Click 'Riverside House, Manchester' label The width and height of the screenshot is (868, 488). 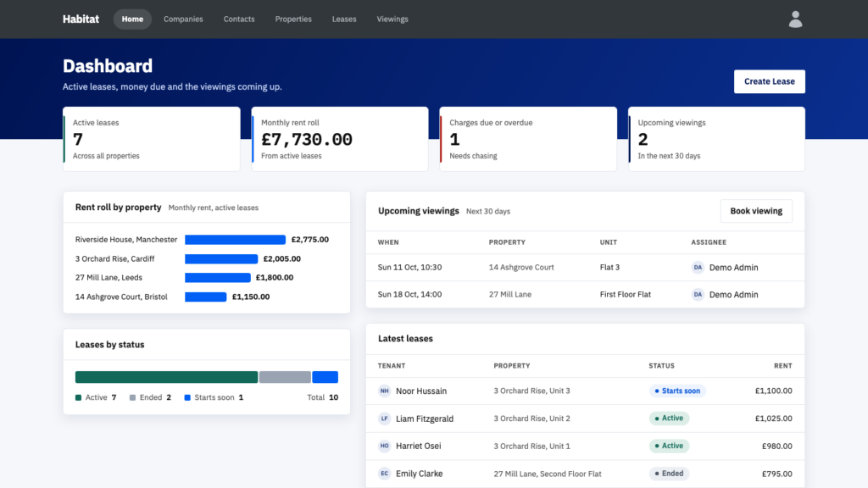click(126, 240)
